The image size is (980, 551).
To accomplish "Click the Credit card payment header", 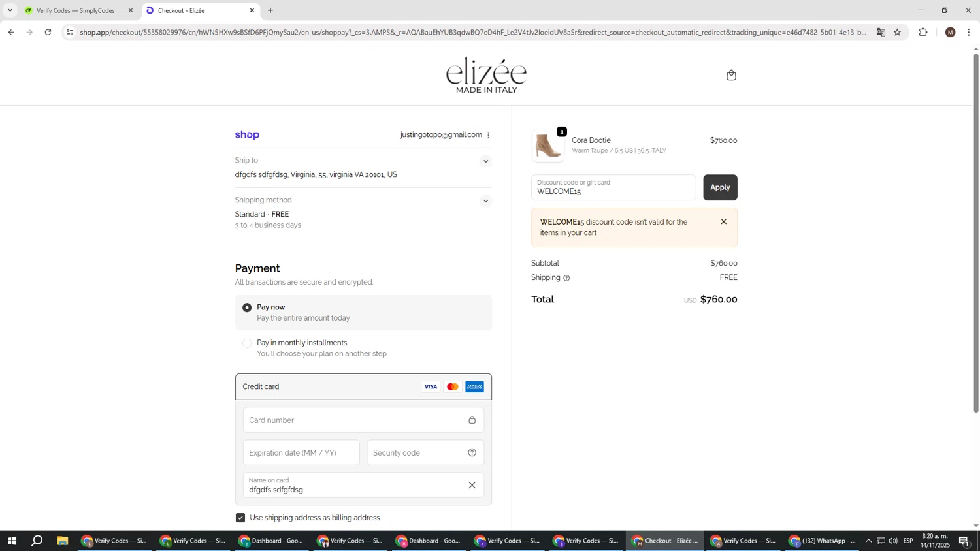I will coord(363,386).
